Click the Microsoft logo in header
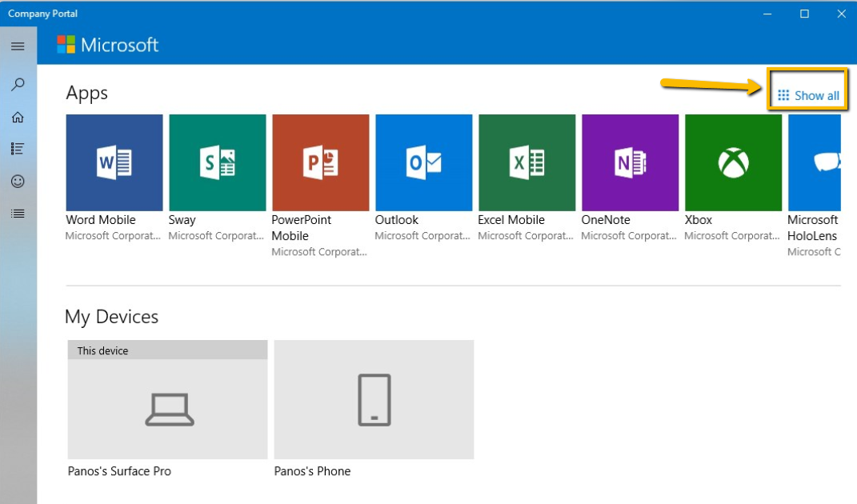 (108, 45)
